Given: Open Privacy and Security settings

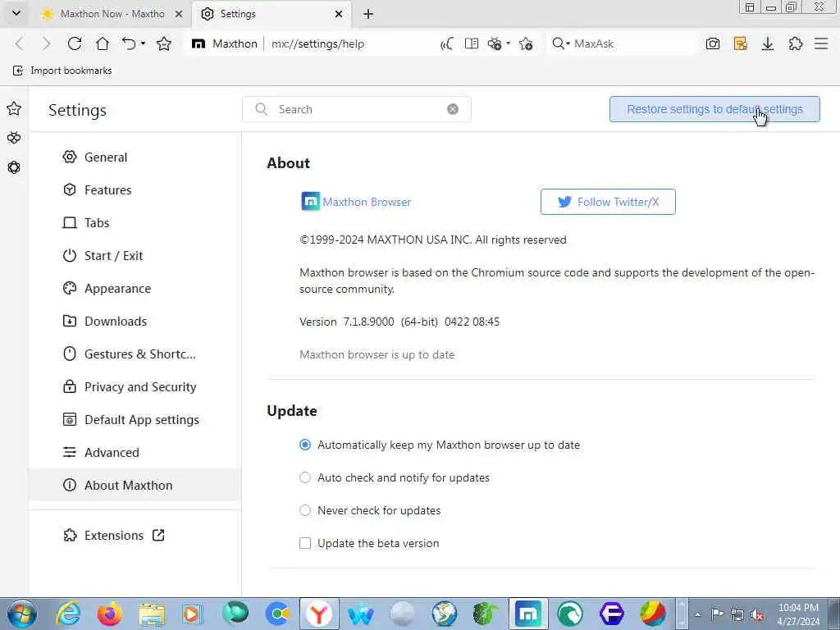Looking at the screenshot, I should tap(135, 387).
